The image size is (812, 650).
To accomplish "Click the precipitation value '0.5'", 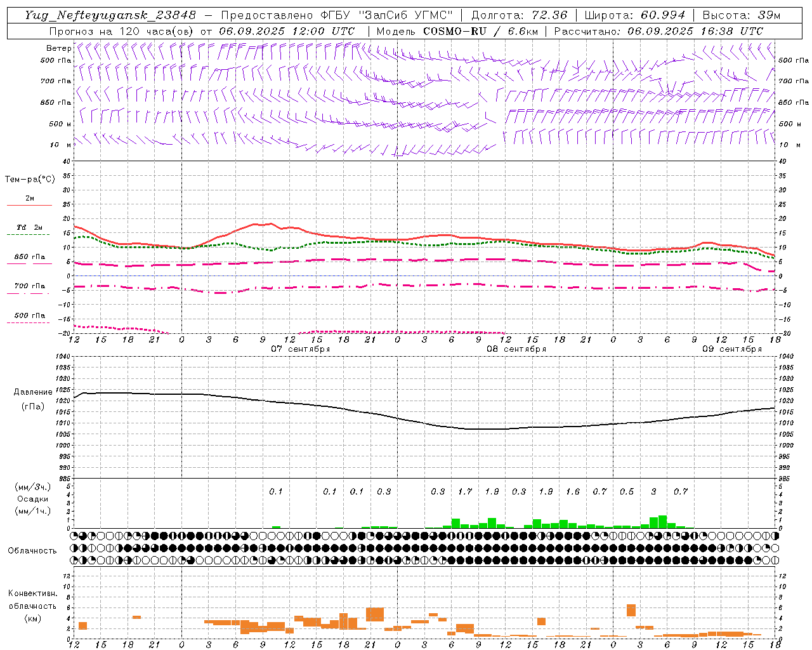I will tap(627, 491).
